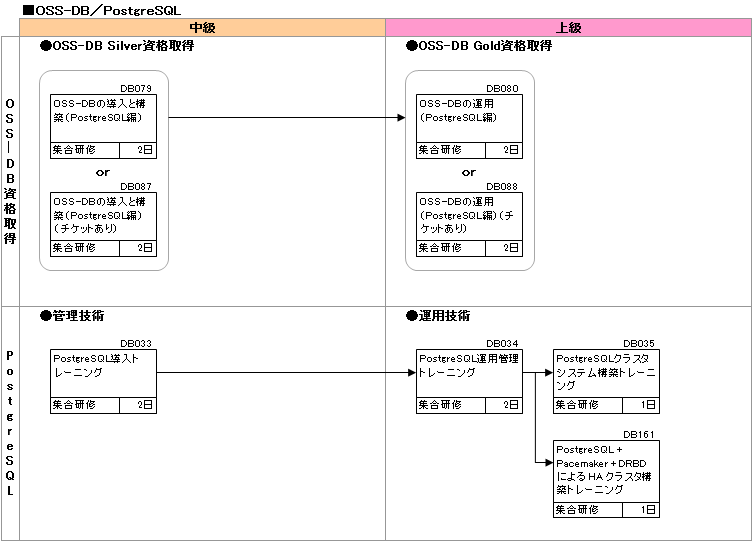Click the DB087 course code label
The image size is (752, 541).
pos(136,187)
